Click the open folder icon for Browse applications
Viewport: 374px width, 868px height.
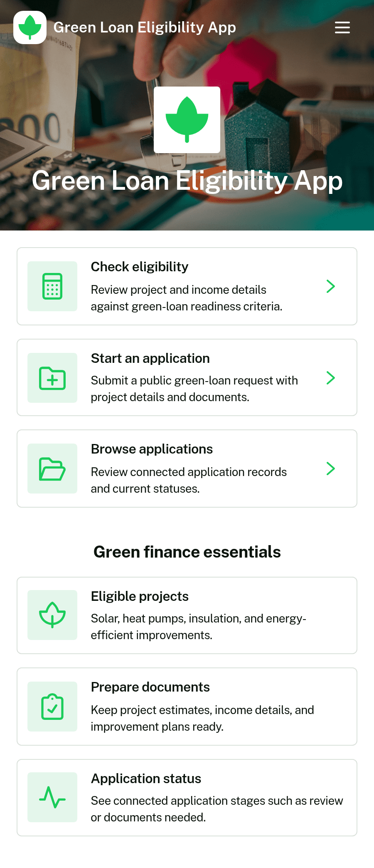[52, 469]
